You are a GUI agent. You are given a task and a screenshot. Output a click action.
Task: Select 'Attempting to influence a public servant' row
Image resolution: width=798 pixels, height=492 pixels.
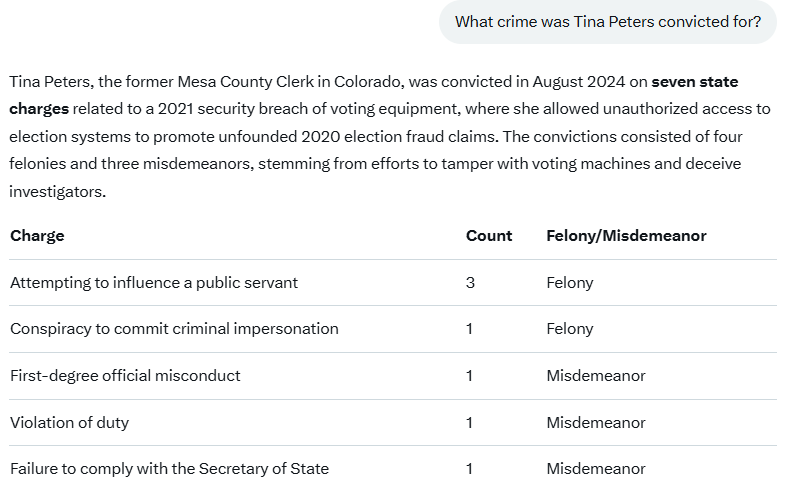tap(393, 283)
